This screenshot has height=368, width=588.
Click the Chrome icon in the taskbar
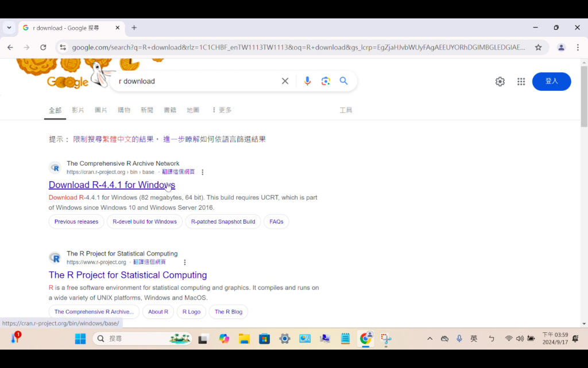(366, 339)
